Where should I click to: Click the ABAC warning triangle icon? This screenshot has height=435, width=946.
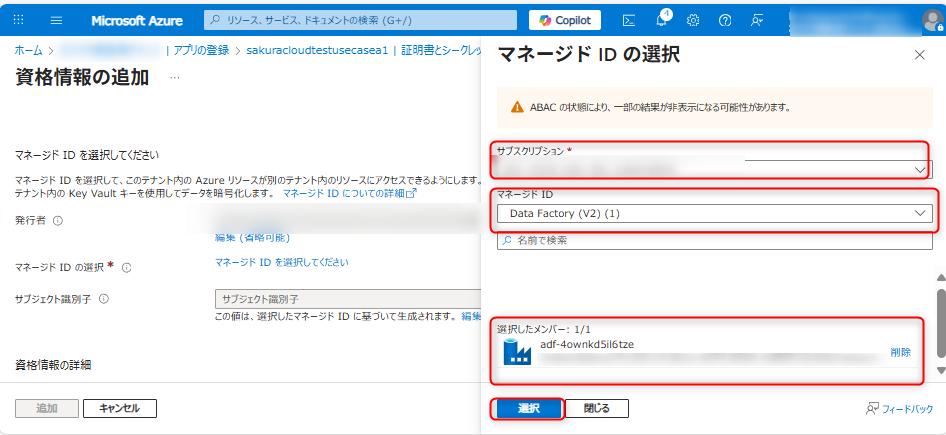pos(516,107)
